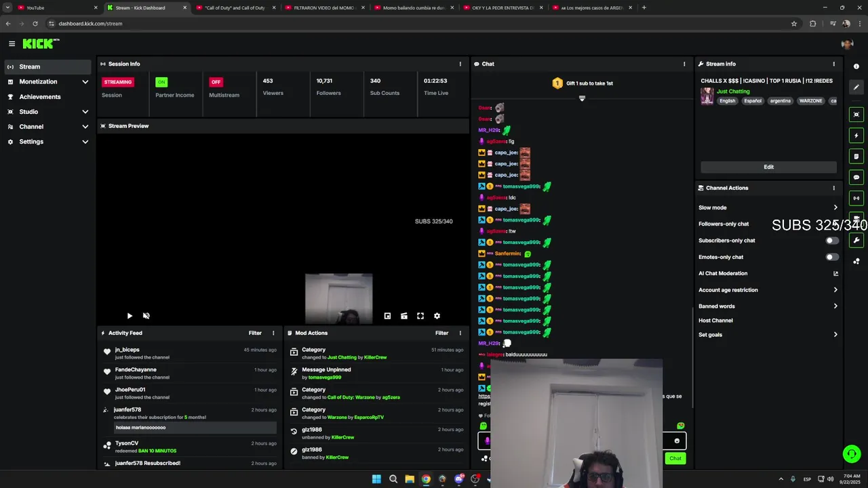868x488 pixels.
Task: Switch to the Call of Duty browser tab
Action: (x=235, y=7)
